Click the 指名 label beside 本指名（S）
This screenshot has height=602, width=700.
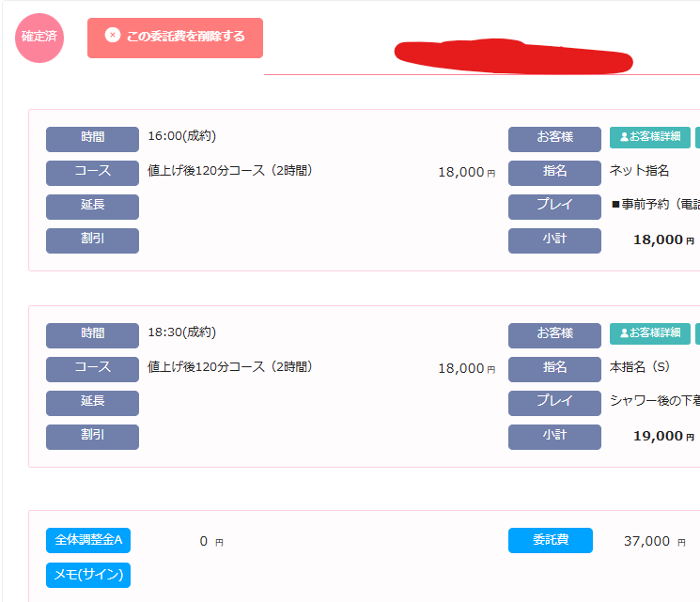554,369
